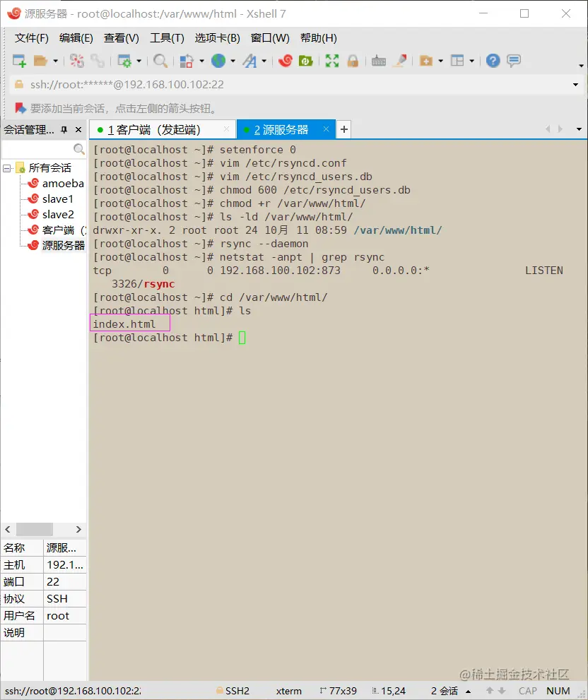
Task: Open the 窗口(W) menu
Action: tap(270, 38)
